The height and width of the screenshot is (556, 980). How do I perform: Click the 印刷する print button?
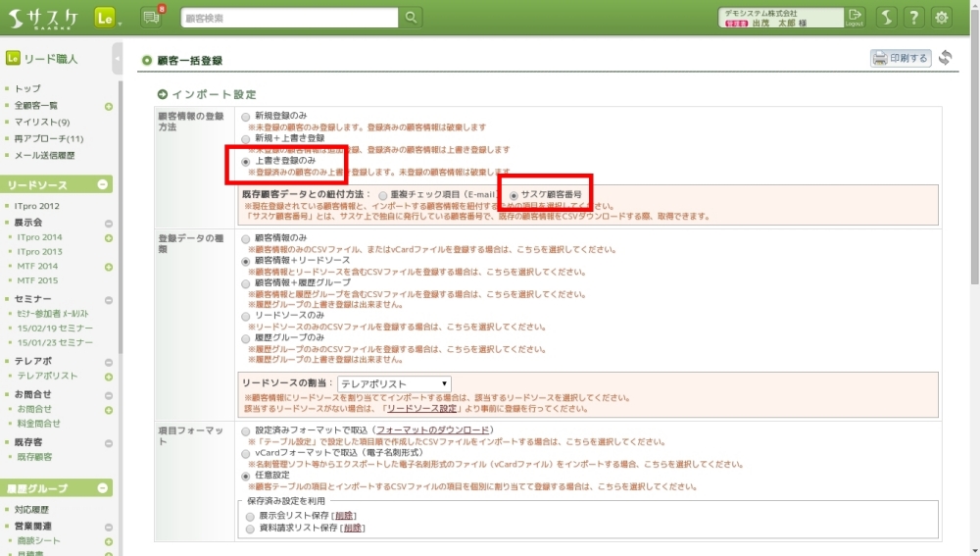coord(900,58)
